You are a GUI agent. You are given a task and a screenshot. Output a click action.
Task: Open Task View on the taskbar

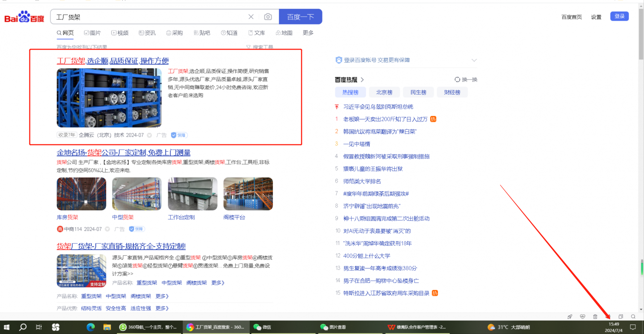[x=39, y=327]
